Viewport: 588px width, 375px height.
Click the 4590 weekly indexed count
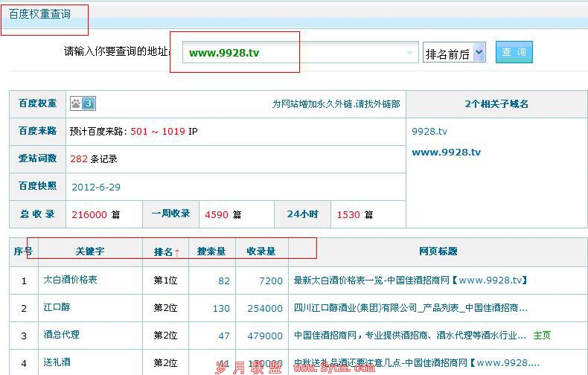(217, 214)
